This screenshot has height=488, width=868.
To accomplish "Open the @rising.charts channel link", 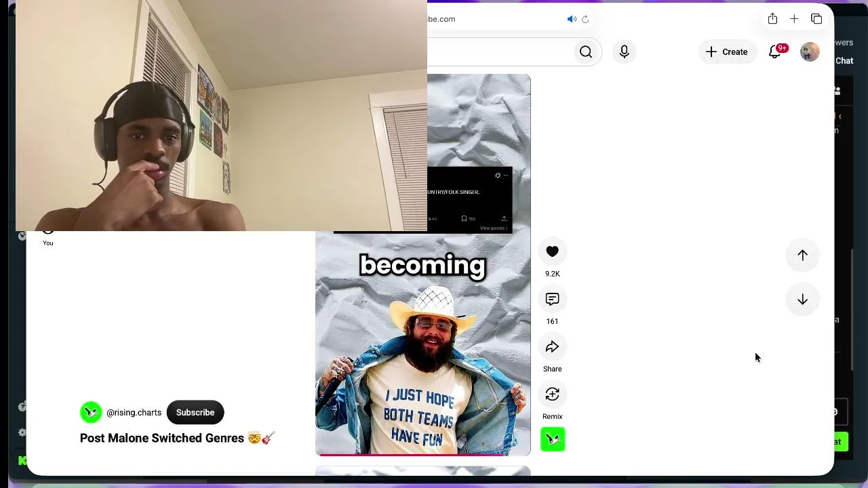I will point(134,412).
